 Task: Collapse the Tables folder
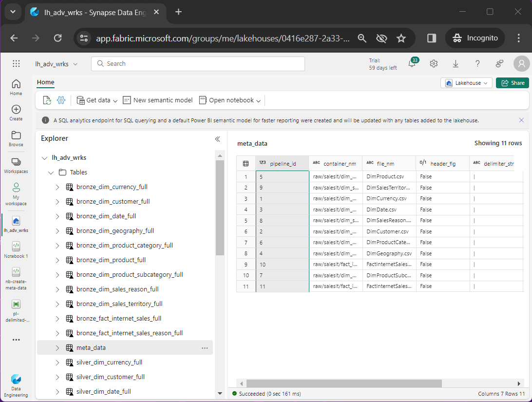point(51,172)
